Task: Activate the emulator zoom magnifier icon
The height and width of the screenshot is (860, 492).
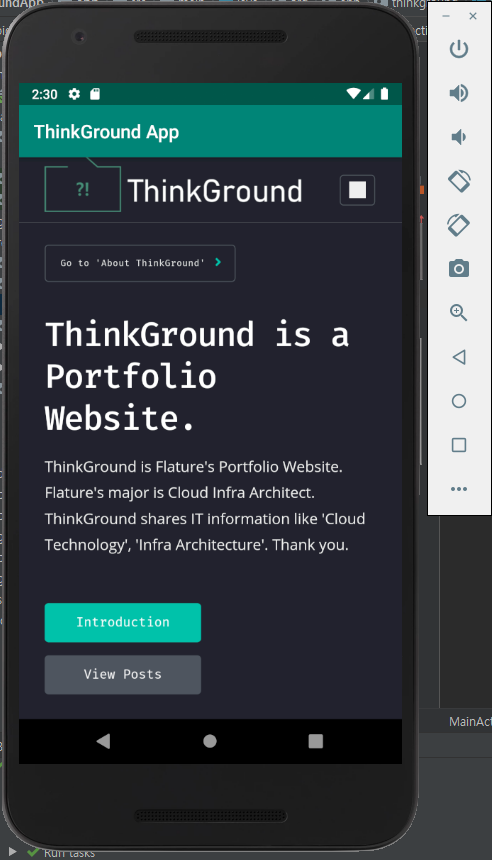Action: (459, 313)
